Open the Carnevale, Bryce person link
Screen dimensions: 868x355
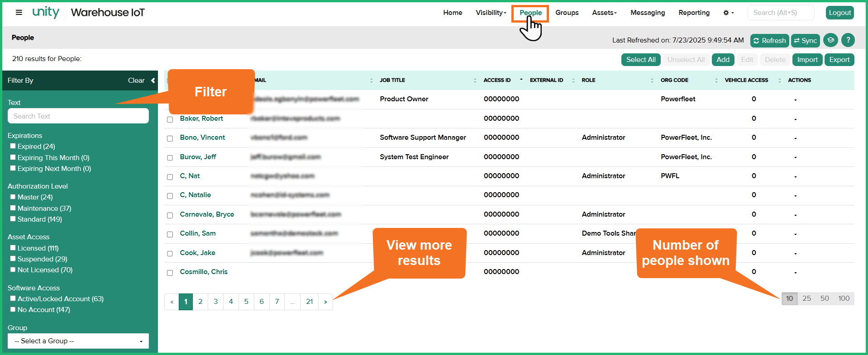click(x=207, y=214)
